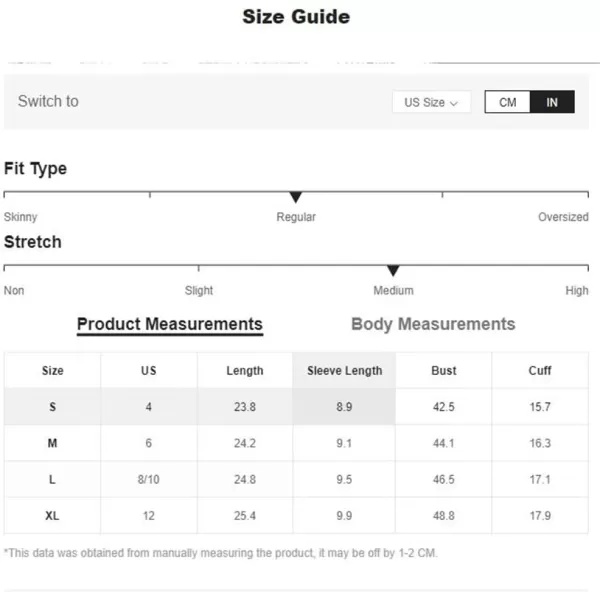This screenshot has width=600, height=600.
Task: Select the IN unit option
Action: pyautogui.click(x=552, y=102)
